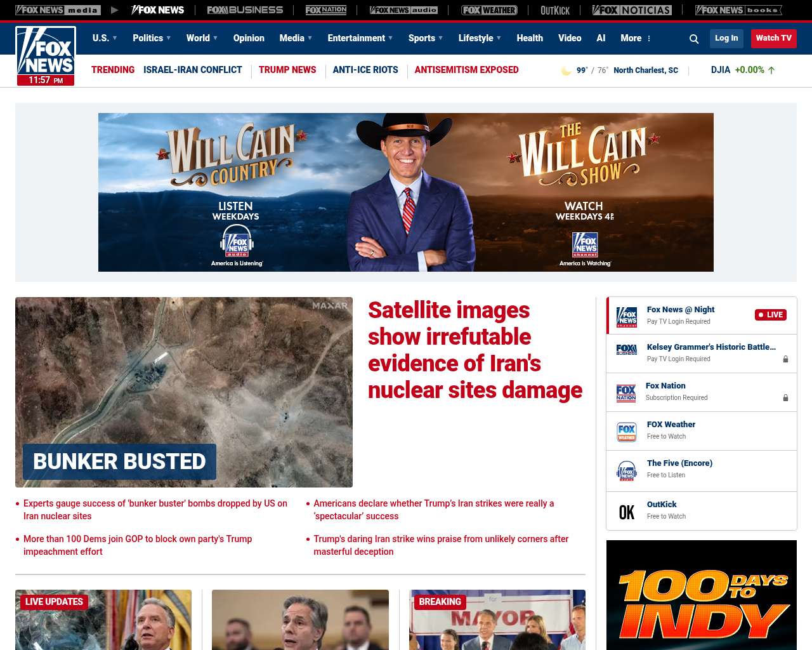Read the Experts gauge bunker buster bombs story
The height and width of the screenshot is (650, 812).
click(x=155, y=510)
